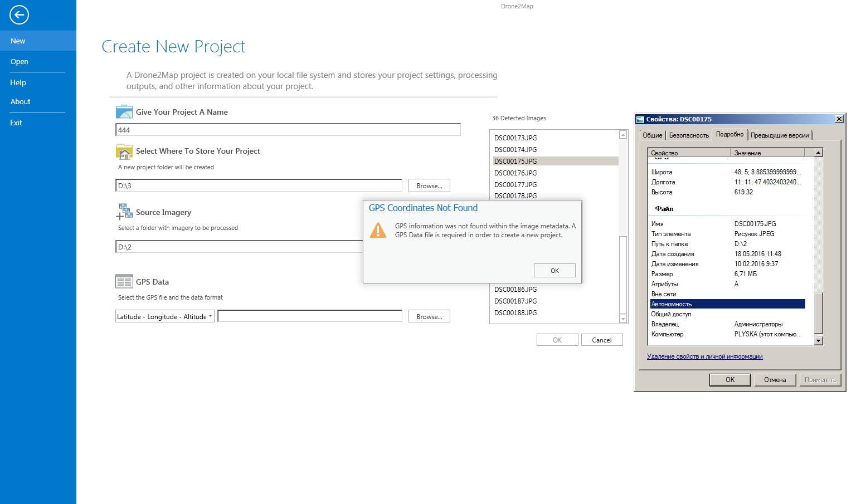Open the Latitude - Longitude - Altitude dropdown
This screenshot has width=861, height=504.
(165, 317)
